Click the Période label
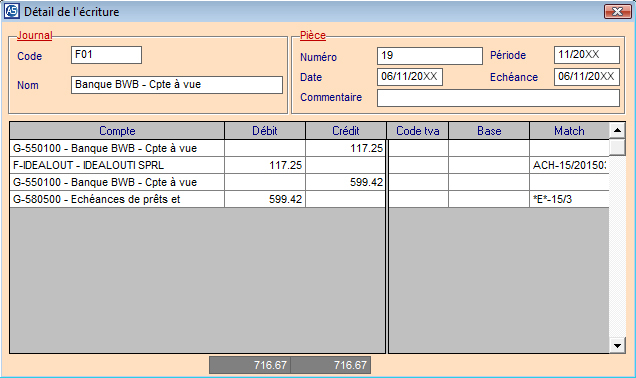This screenshot has height=378, width=636. tap(508, 55)
